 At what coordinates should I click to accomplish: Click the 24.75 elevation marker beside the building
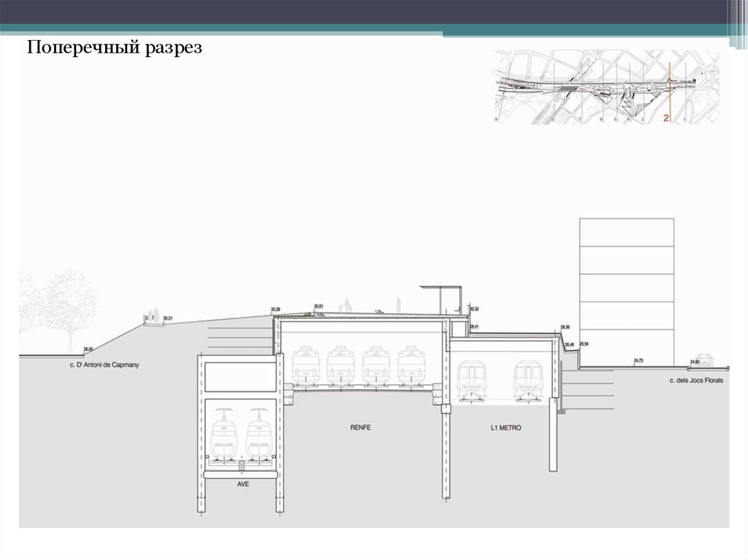638,361
